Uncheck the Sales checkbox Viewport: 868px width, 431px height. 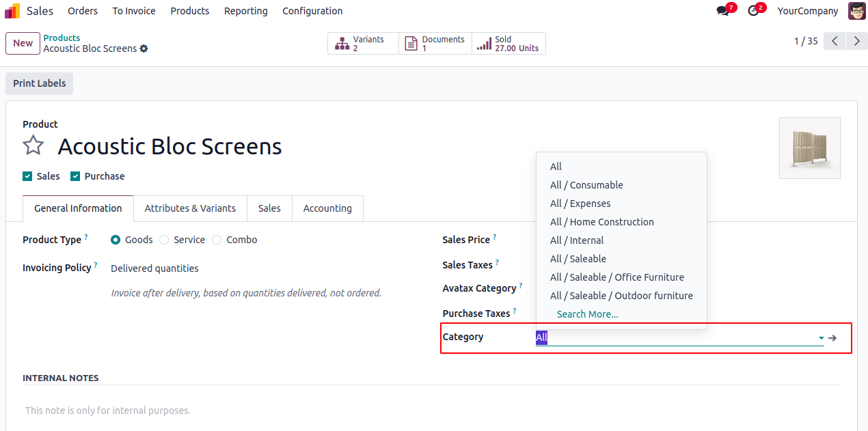(27, 176)
